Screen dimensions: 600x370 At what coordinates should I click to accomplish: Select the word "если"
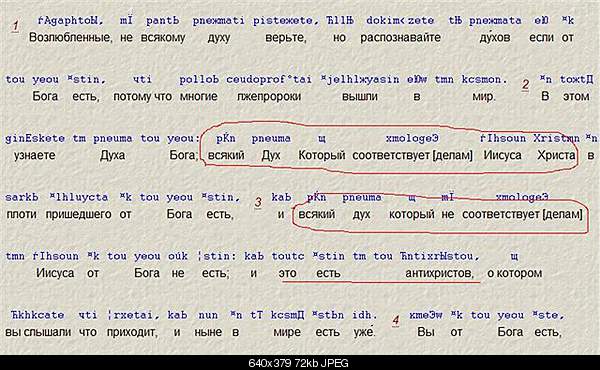(x=541, y=37)
